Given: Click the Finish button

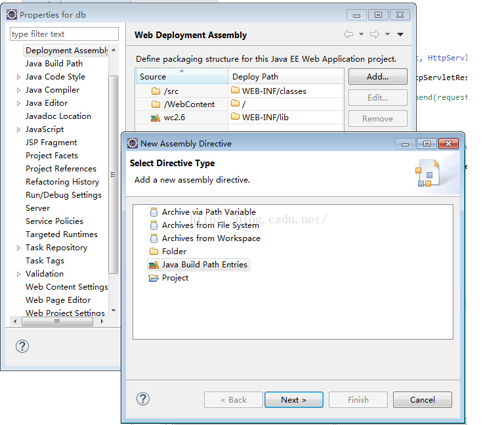Looking at the screenshot, I should tap(358, 400).
